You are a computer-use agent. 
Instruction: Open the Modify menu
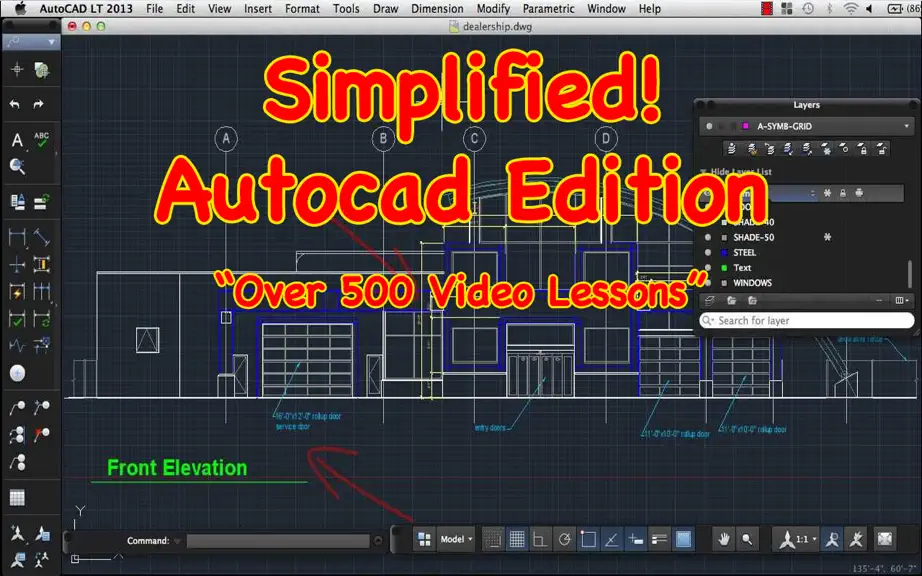point(493,9)
